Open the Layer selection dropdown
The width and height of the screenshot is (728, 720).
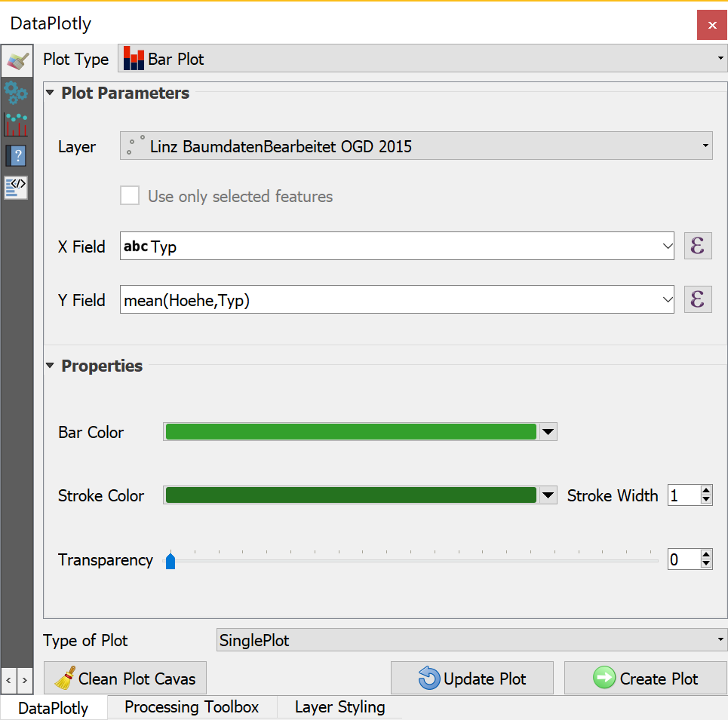pos(416,146)
